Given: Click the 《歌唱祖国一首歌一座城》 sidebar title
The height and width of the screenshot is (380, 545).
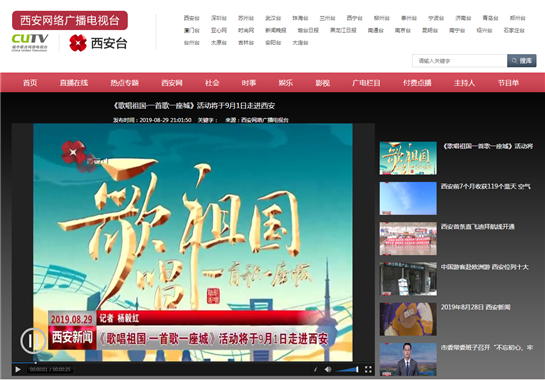Looking at the screenshot, I should 487,146.
